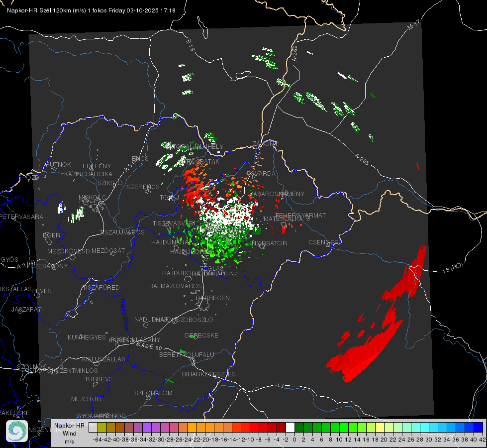Image resolution: width=487 pixels, height=448 pixels.
Task: Select the VÁSÁROSNAMÉNY town label
Action: (277, 194)
